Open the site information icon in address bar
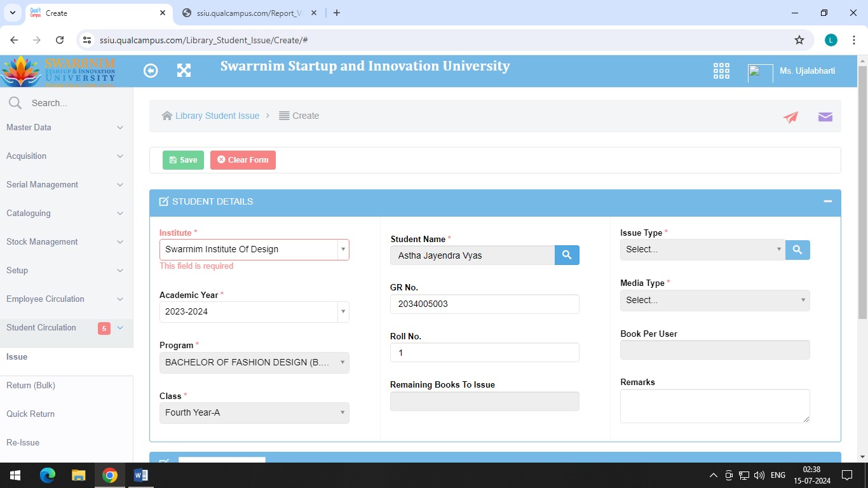 click(x=88, y=40)
